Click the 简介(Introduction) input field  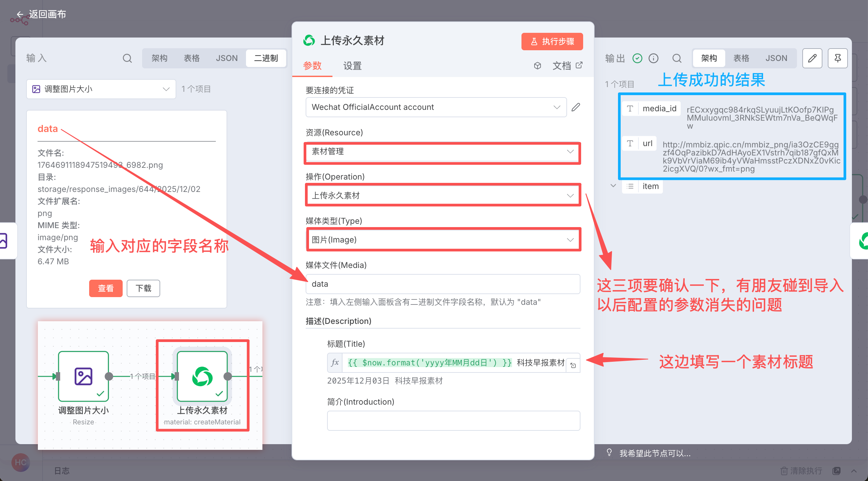point(453,420)
